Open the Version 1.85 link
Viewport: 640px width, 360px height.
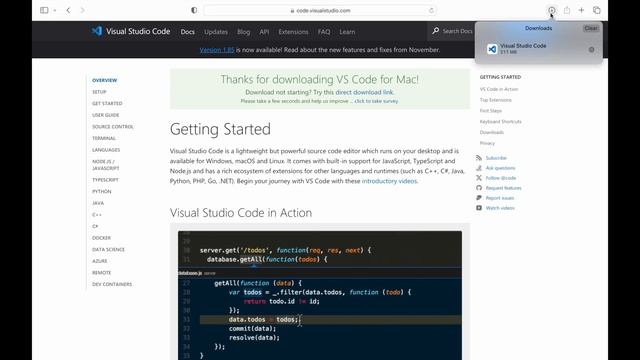pos(217,50)
